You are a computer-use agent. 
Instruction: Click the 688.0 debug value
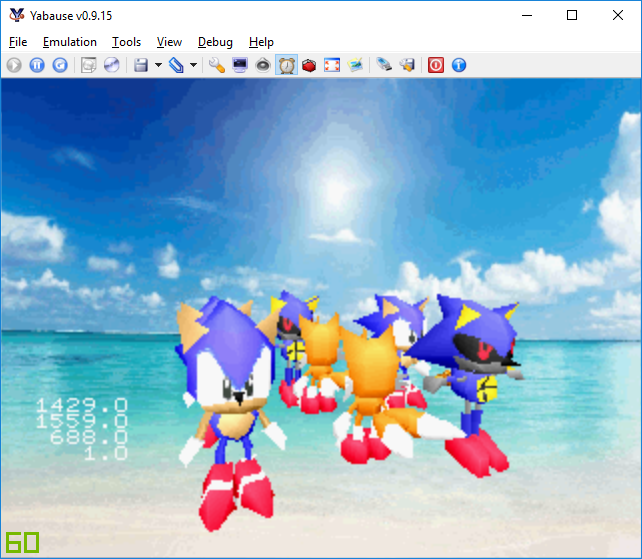coord(89,437)
